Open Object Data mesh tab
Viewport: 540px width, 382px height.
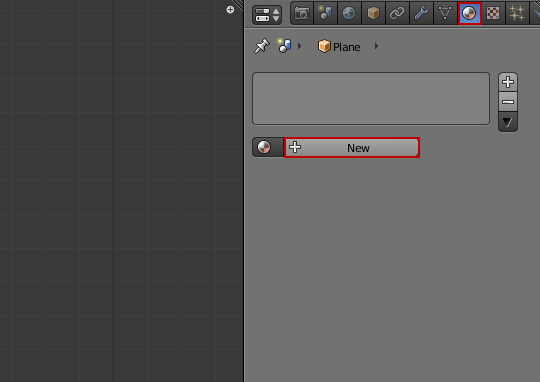pos(445,13)
